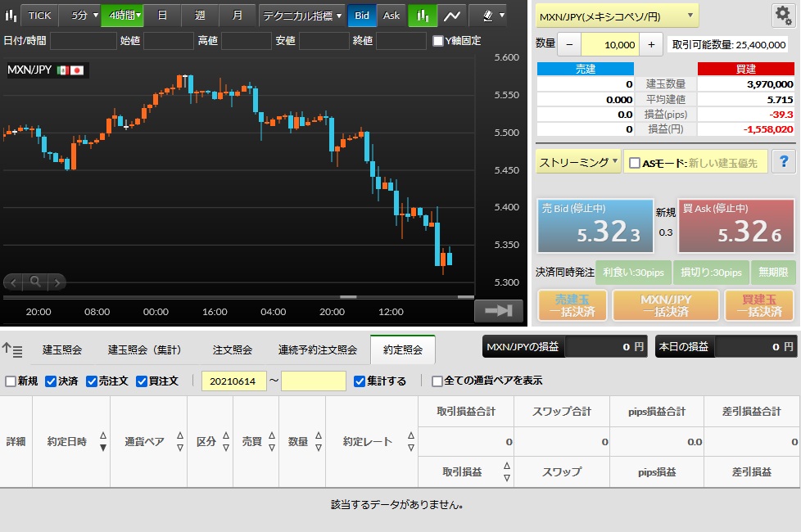This screenshot has width=801, height=532.
Task: Open 建玉照会(集計) tab
Action: tap(146, 349)
